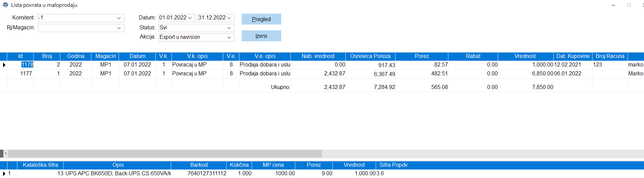Click the app icon in title bar
Image resolution: width=644 pixels, height=178 pixels.
click(5, 5)
